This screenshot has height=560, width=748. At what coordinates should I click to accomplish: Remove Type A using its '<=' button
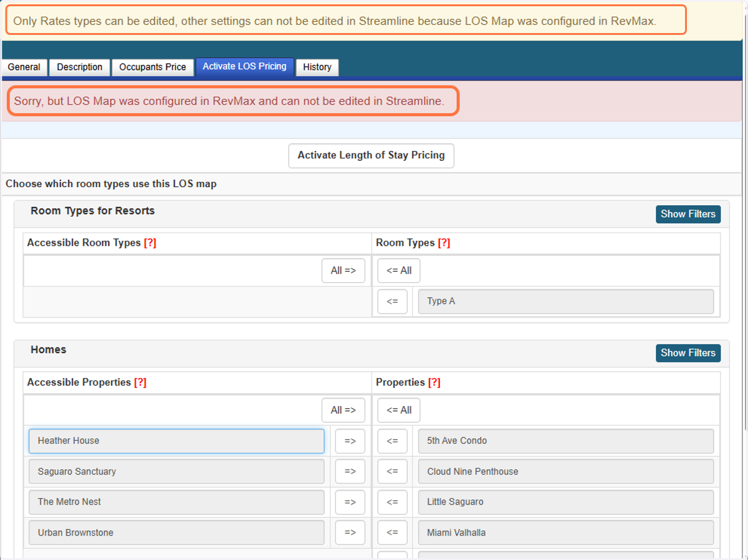pyautogui.click(x=392, y=301)
